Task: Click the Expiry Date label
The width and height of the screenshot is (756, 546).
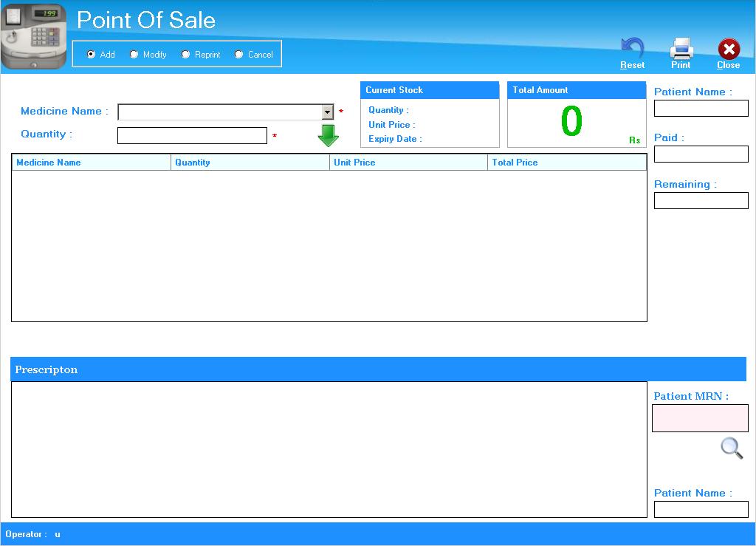Action: pyautogui.click(x=395, y=139)
